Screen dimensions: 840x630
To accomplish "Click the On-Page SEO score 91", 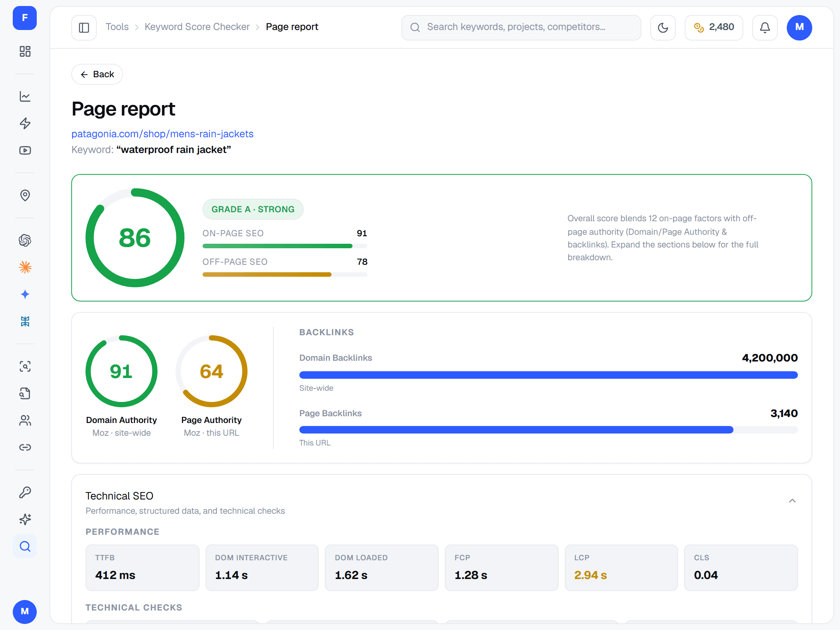I will click(362, 233).
